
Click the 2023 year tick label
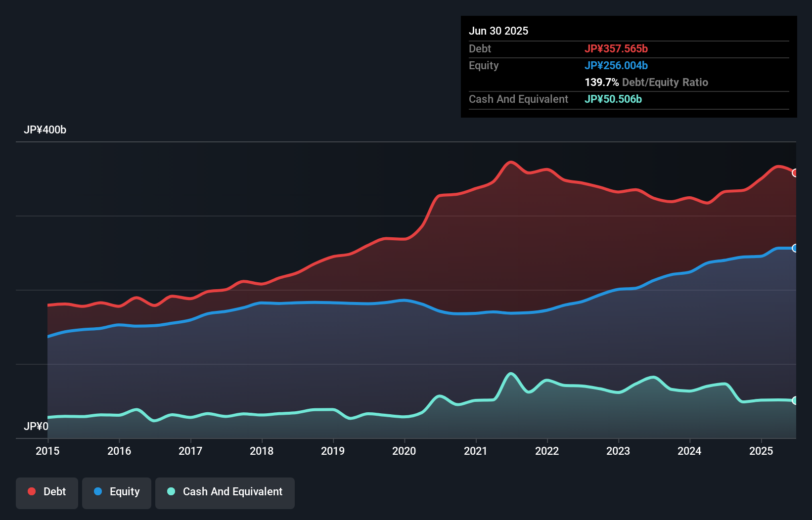click(x=618, y=451)
